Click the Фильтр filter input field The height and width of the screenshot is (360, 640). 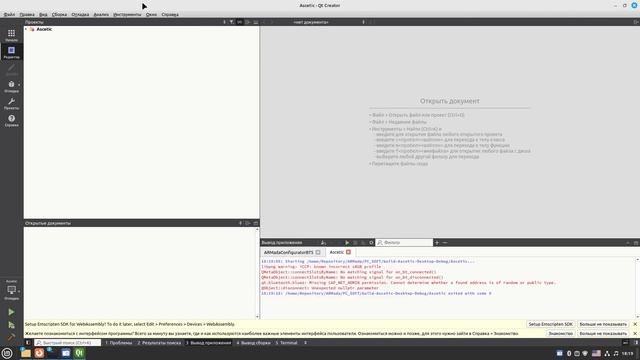[404, 242]
